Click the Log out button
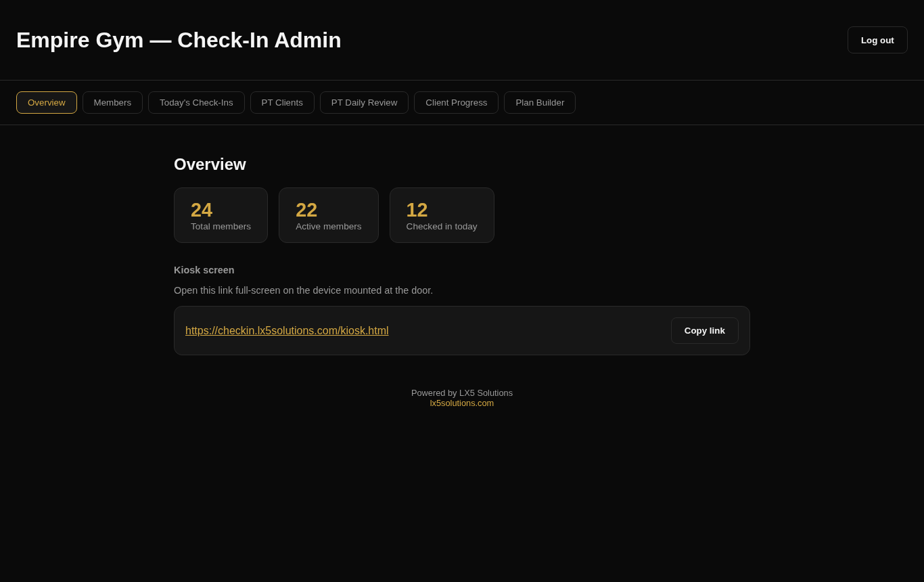924x582 pixels. tap(877, 40)
